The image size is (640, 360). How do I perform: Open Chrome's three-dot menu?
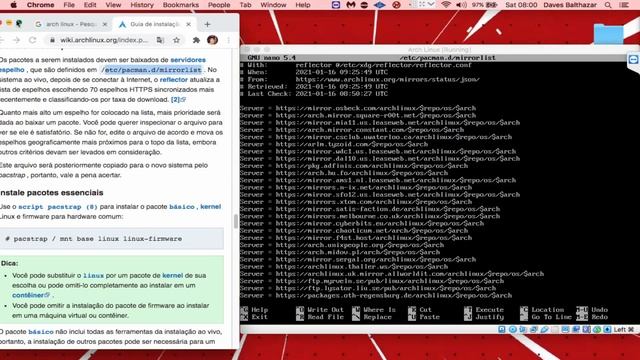click(229, 40)
